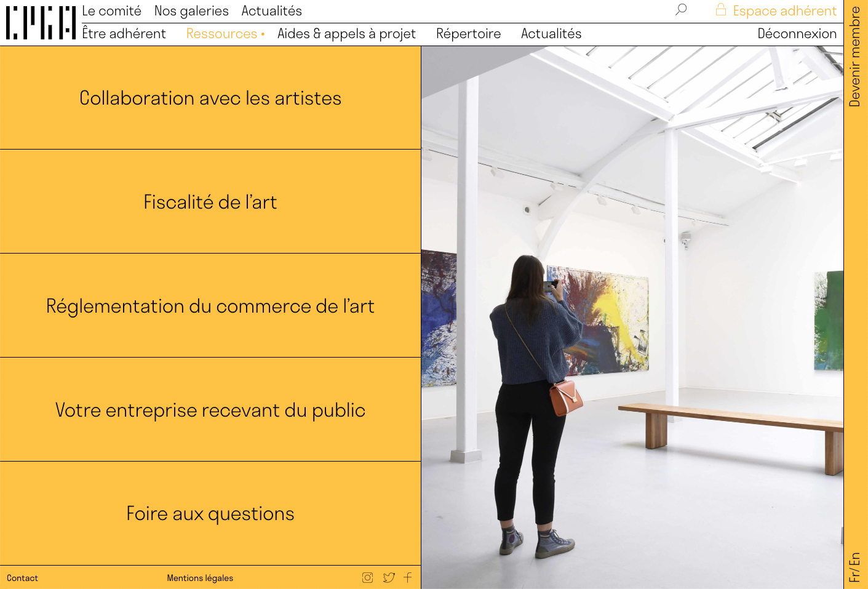Open Mentions légales in the footer

pos(200,578)
